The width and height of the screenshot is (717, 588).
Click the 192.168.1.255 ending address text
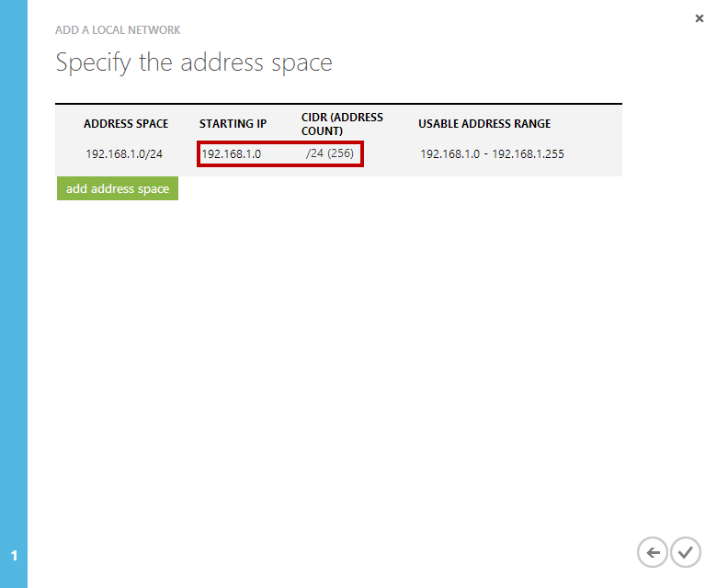(x=529, y=154)
